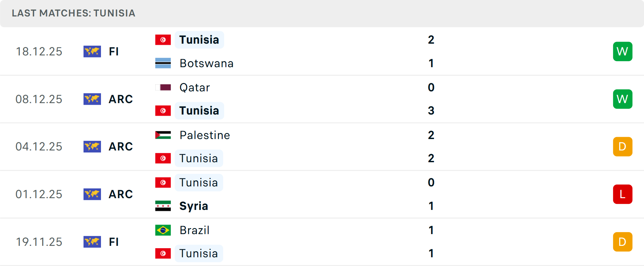Click the W result badge for the Qatar match

coord(623,99)
